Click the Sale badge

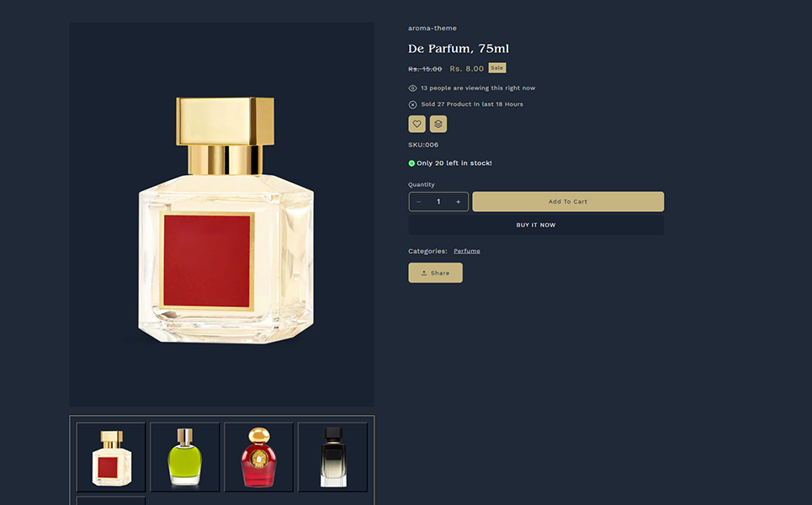(x=497, y=68)
